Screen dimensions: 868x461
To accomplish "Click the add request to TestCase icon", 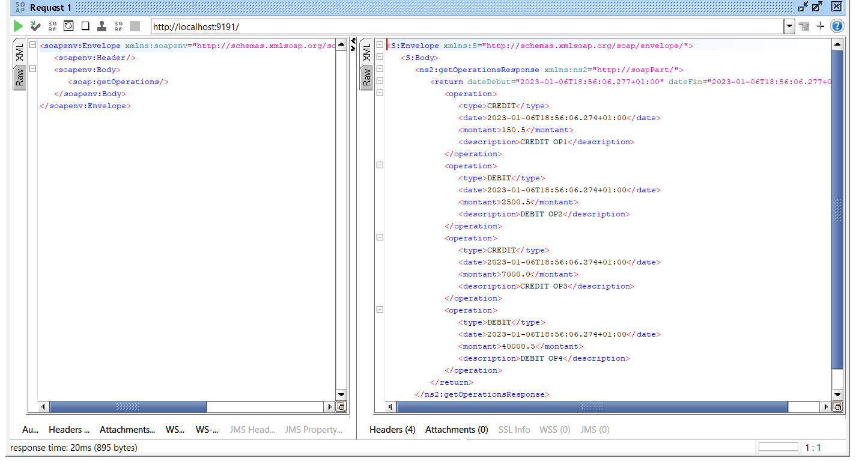I will 35,26.
